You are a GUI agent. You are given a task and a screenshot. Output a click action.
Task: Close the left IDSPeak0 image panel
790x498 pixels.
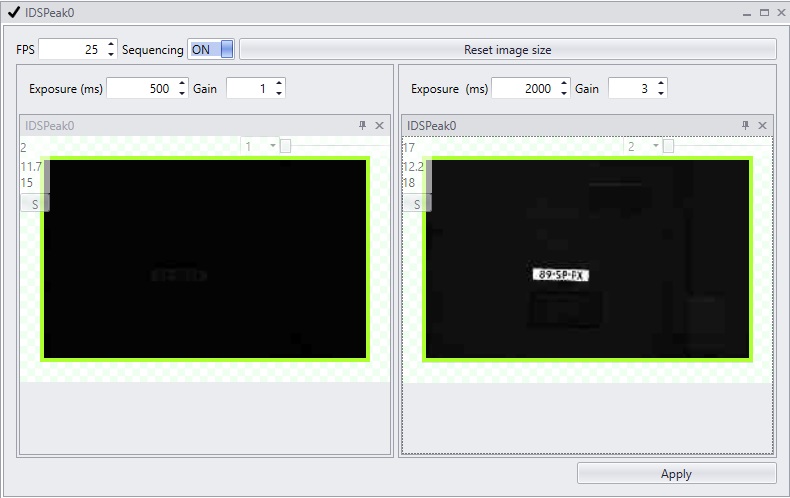[379, 126]
